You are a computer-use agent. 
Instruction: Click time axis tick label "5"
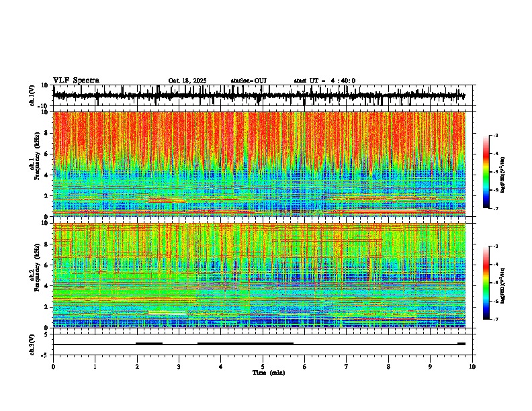click(x=263, y=367)
